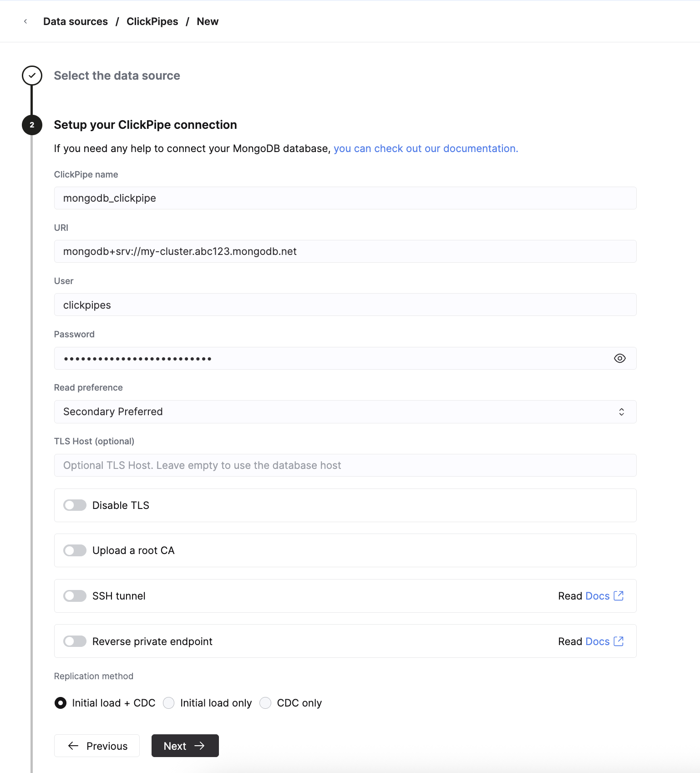This screenshot has width=700, height=773.
Task: Click the step 2 numbered badge
Action: coord(31,125)
